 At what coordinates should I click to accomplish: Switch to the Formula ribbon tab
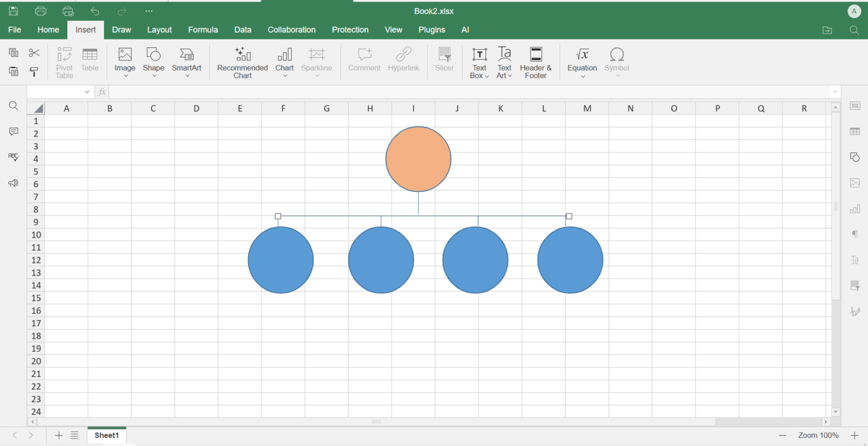pyautogui.click(x=203, y=29)
